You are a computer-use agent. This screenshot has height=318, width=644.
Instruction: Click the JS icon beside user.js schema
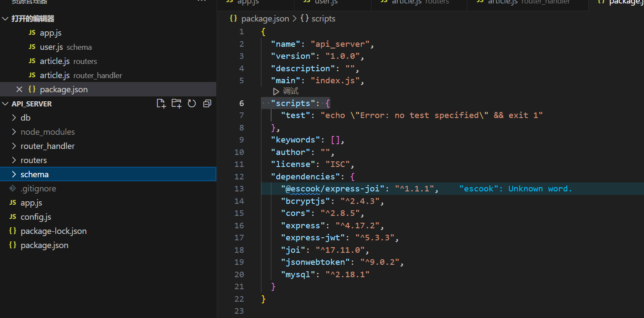32,47
